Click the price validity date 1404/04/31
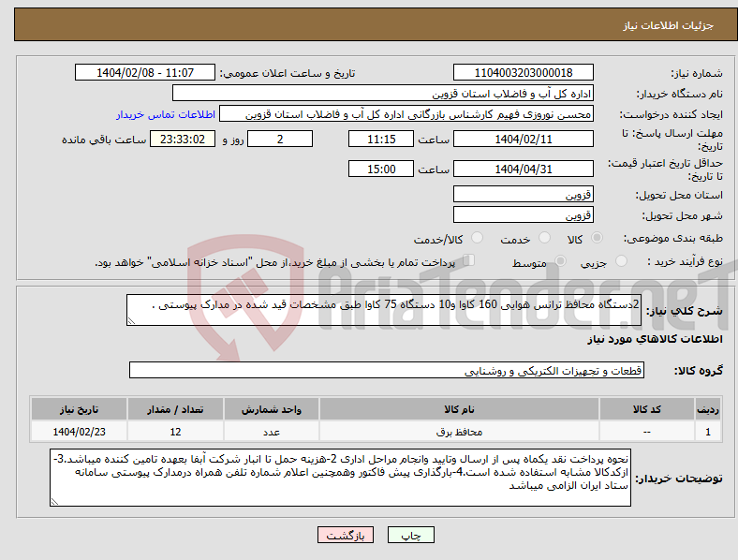The image size is (738, 560). point(523,169)
